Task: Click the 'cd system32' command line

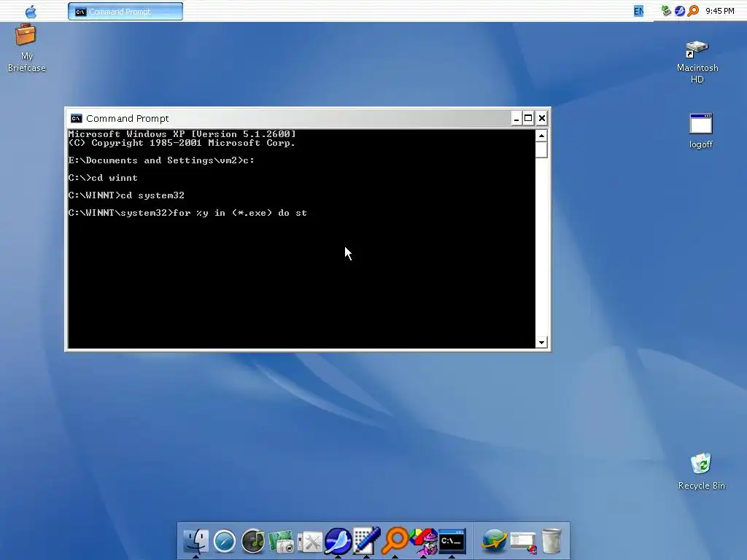Action: 126,195
